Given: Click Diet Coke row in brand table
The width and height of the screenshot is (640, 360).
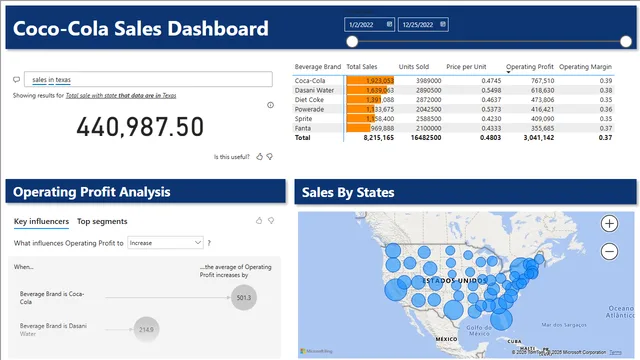Looking at the screenshot, I should click(x=453, y=100).
